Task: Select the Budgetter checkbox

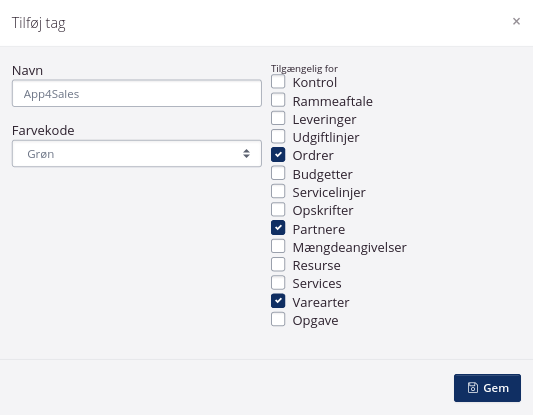Action: coord(278,173)
